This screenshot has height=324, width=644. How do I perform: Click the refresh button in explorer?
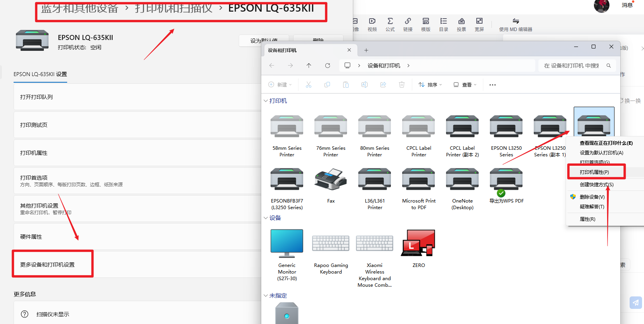point(328,66)
